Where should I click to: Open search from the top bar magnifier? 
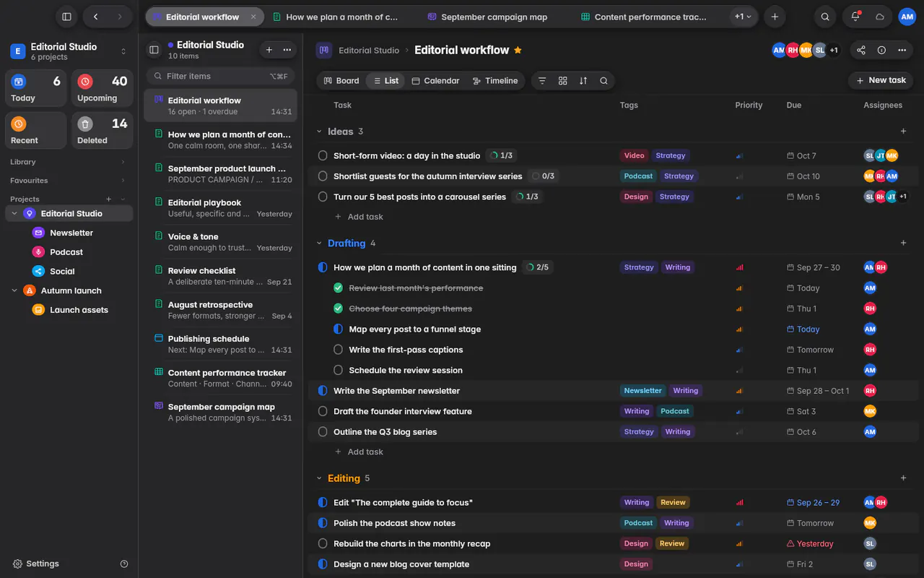825,17
